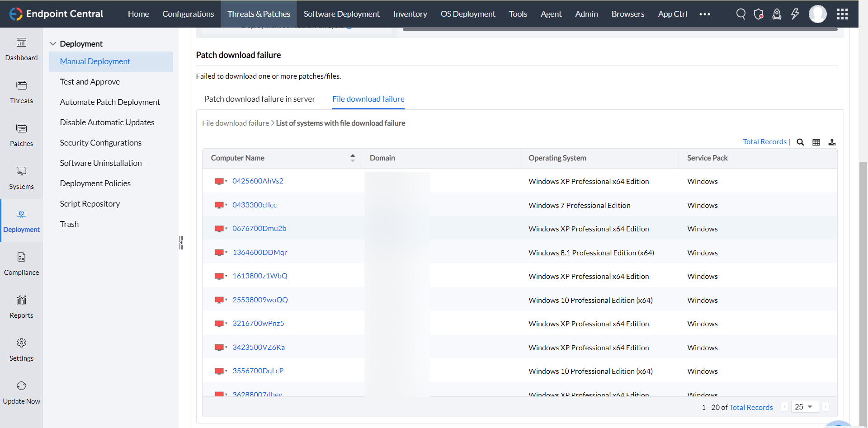This screenshot has height=428, width=868.
Task: Open the Inventory menu
Action: coord(410,14)
